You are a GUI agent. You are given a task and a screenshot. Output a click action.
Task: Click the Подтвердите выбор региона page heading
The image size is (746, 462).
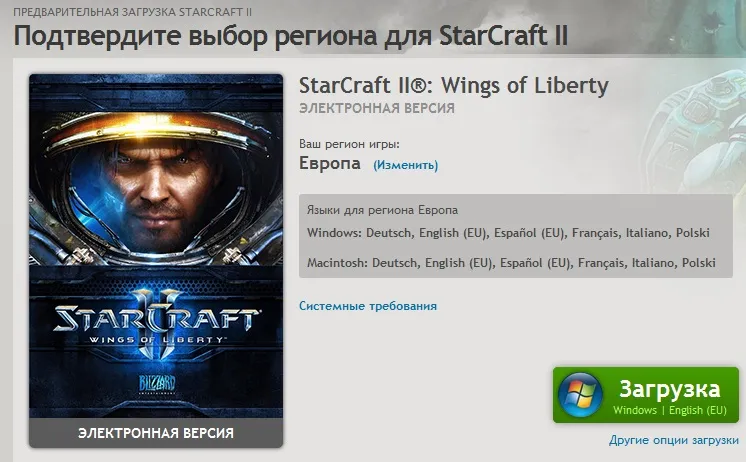291,36
